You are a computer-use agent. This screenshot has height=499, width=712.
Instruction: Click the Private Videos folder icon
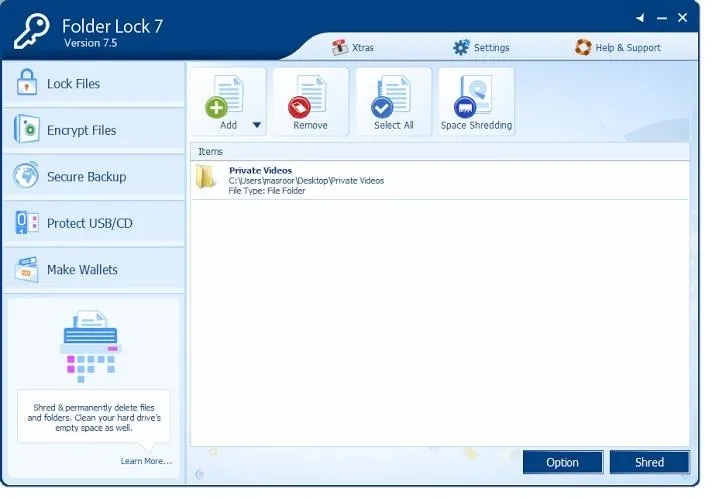pos(206,177)
